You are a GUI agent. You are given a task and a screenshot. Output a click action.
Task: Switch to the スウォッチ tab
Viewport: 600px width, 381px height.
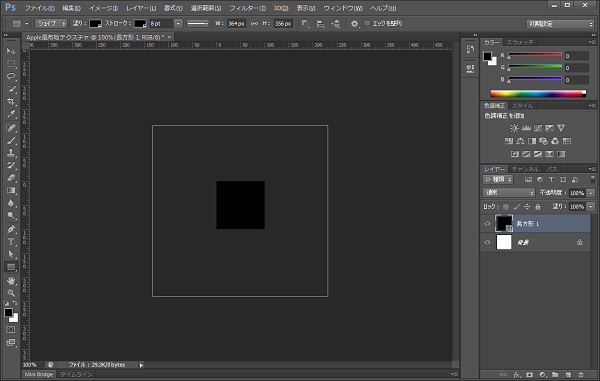pos(520,42)
